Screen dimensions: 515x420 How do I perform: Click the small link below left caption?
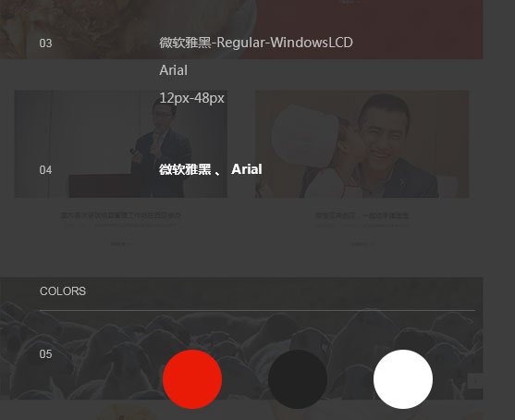(x=121, y=244)
